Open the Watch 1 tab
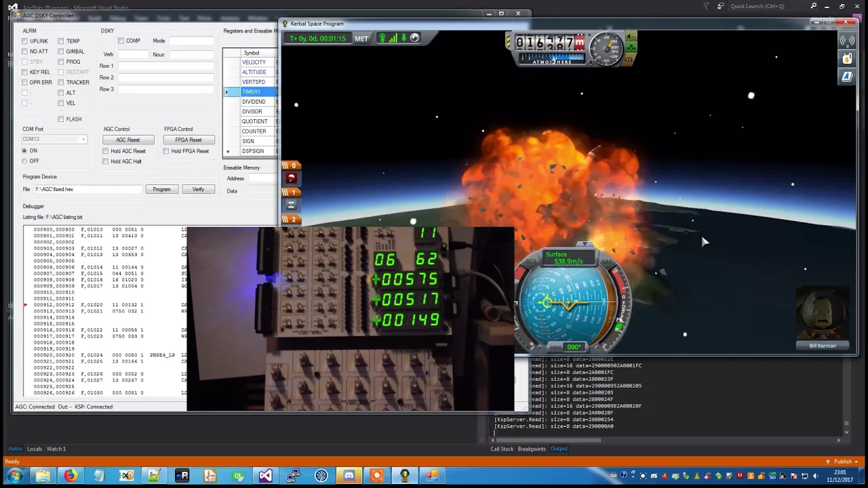The width and height of the screenshot is (868, 488). pos(56,449)
